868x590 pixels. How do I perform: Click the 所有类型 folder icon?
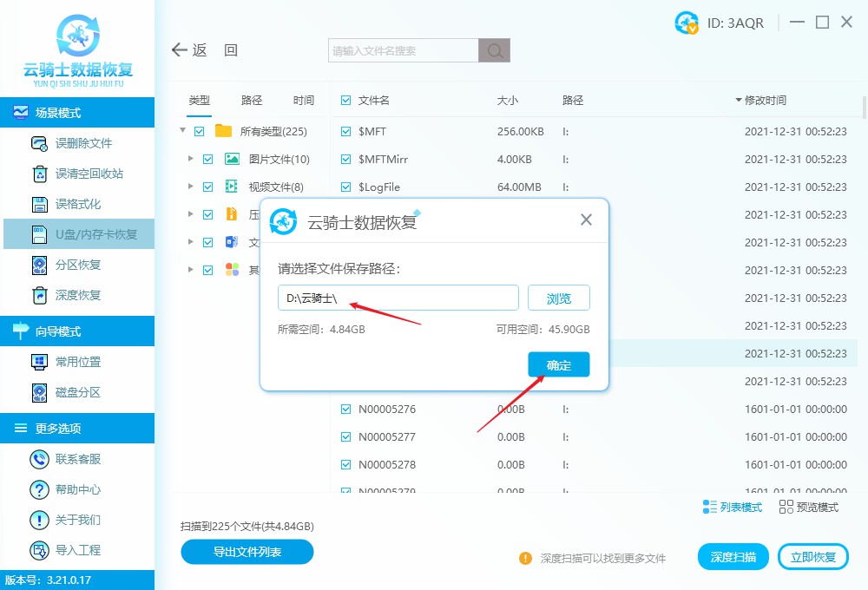(223, 131)
